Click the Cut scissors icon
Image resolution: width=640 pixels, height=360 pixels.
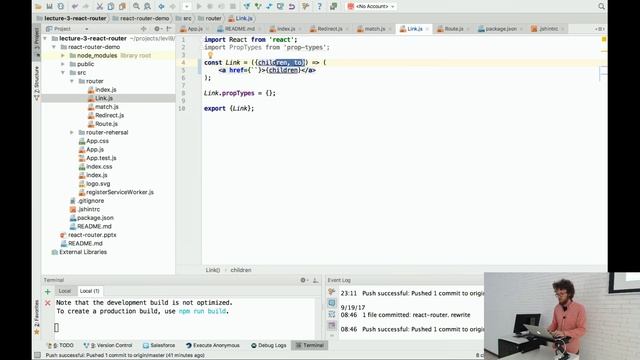click(x=100, y=6)
